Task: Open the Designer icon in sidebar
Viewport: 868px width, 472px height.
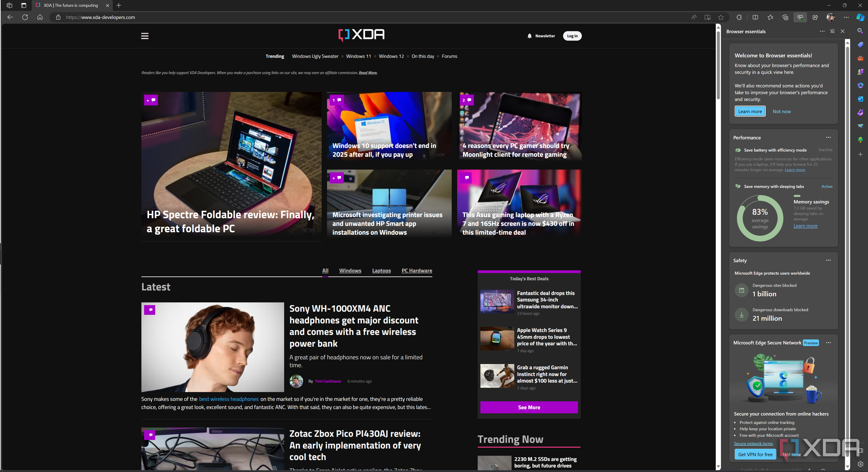Action: click(x=860, y=112)
